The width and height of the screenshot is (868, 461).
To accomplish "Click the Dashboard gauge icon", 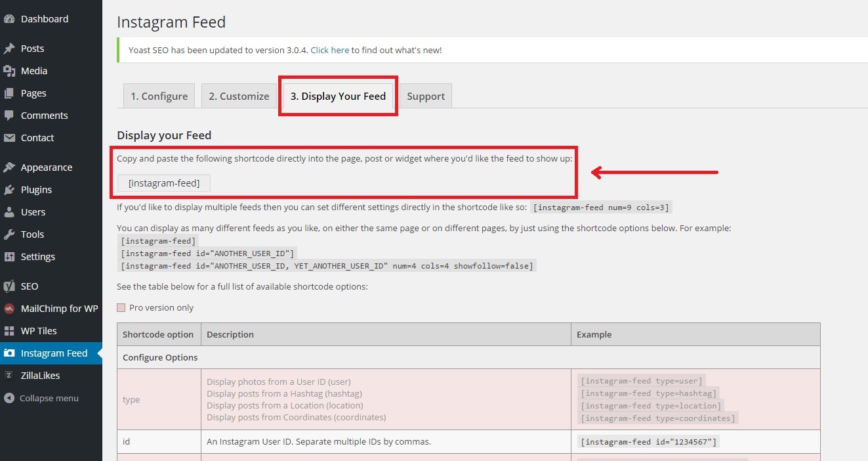I will tap(9, 19).
